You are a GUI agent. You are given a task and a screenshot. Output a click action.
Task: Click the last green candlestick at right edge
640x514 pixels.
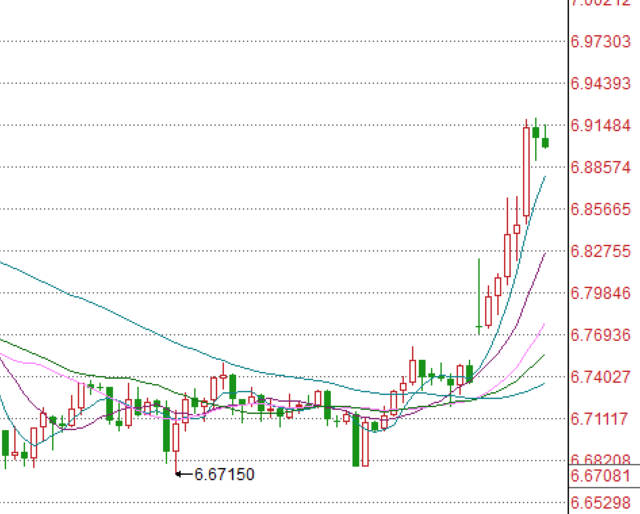click(x=545, y=141)
